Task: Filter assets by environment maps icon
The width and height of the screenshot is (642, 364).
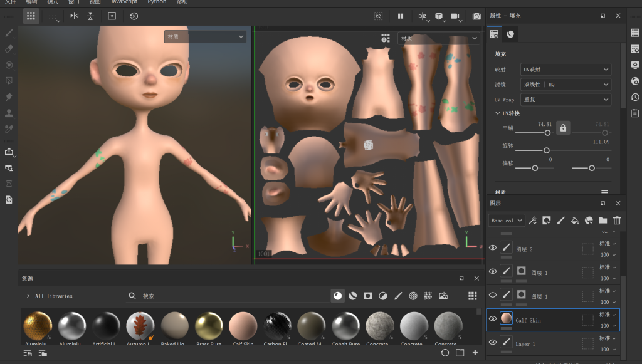Action: coord(443,296)
